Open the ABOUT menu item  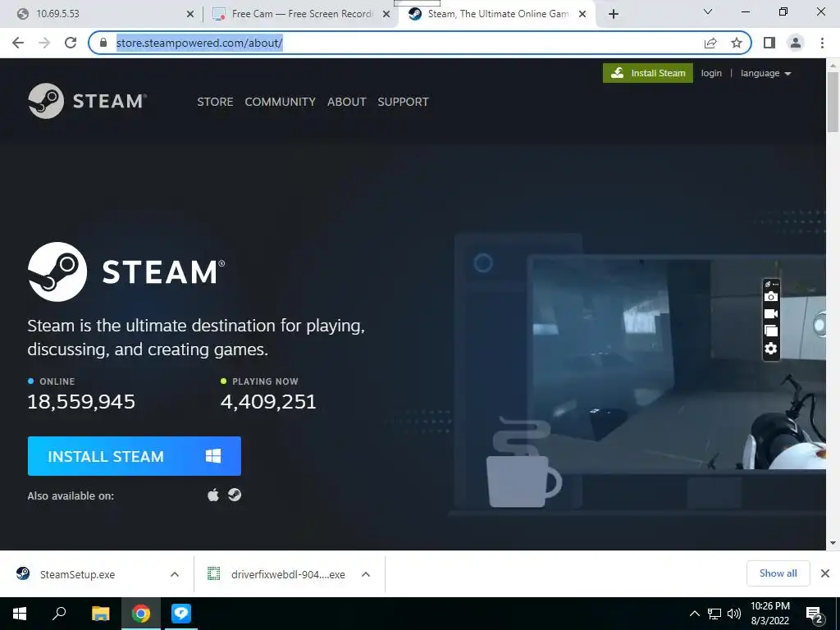coord(347,102)
